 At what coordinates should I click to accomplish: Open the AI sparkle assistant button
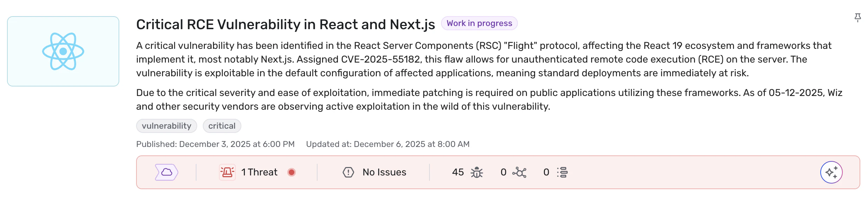pyautogui.click(x=831, y=172)
